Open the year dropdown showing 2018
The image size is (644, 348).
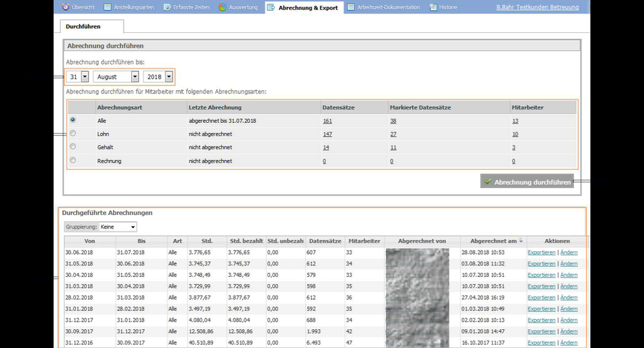158,77
